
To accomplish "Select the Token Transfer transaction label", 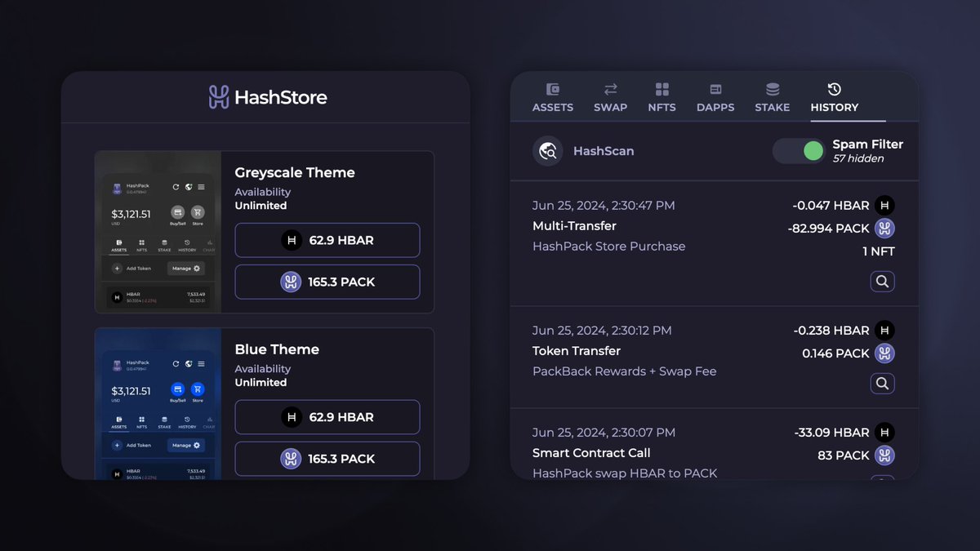I will pos(577,351).
